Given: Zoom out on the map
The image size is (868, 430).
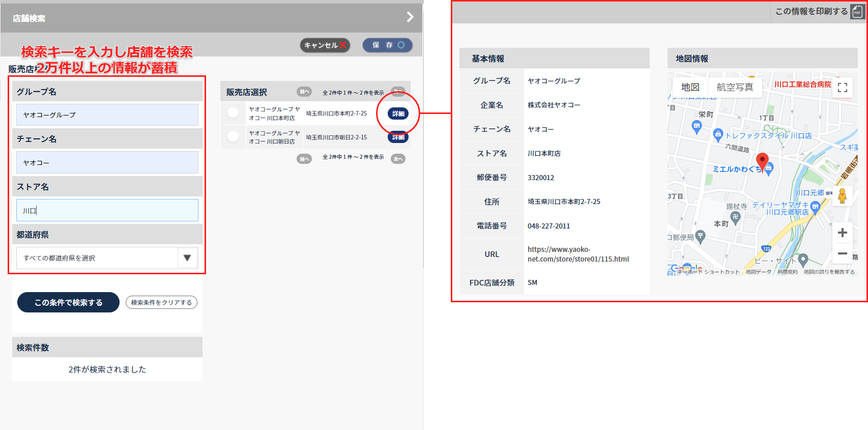Looking at the screenshot, I should (x=843, y=253).
